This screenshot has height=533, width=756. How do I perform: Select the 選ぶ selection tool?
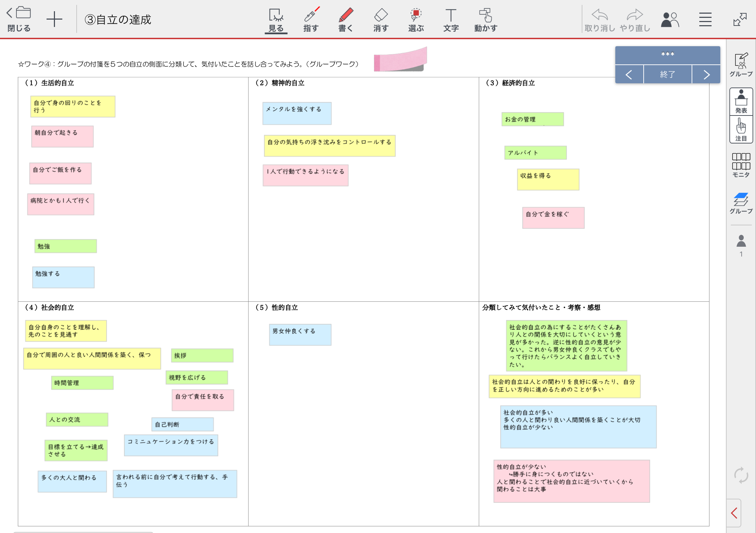(x=416, y=20)
